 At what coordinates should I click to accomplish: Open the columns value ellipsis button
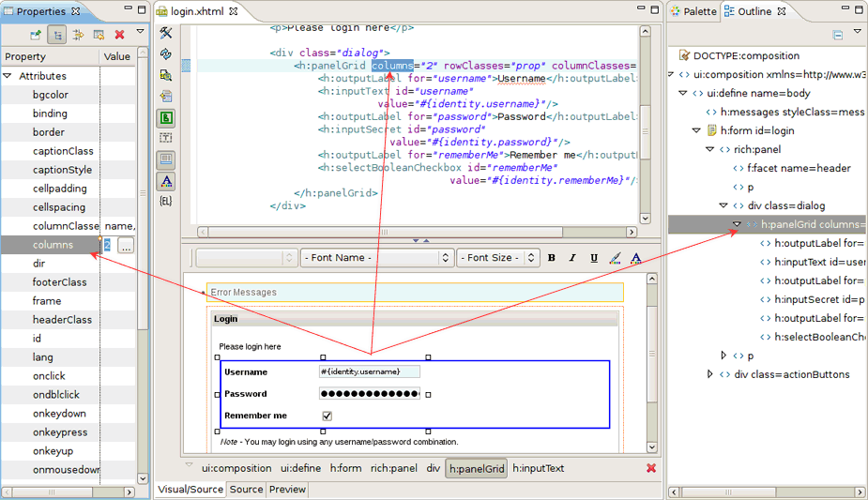point(127,246)
